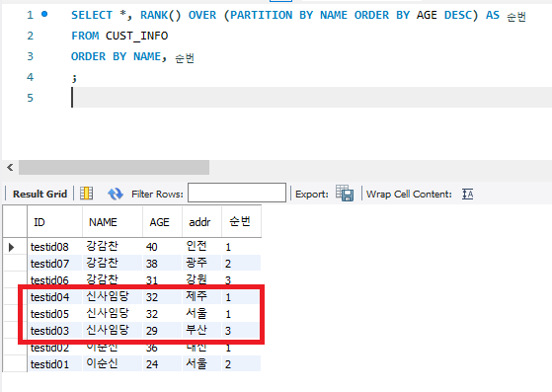Click the Filter Rows input field

[x=237, y=193]
